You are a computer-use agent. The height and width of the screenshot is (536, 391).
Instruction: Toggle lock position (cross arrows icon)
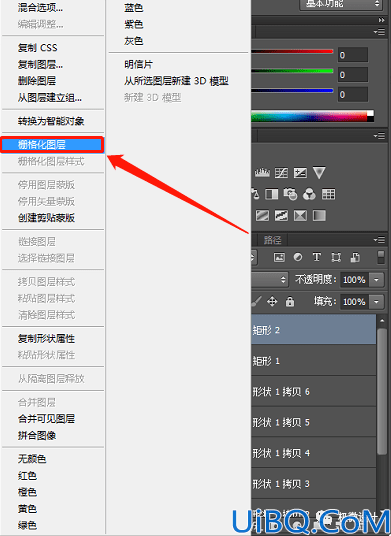point(272,302)
